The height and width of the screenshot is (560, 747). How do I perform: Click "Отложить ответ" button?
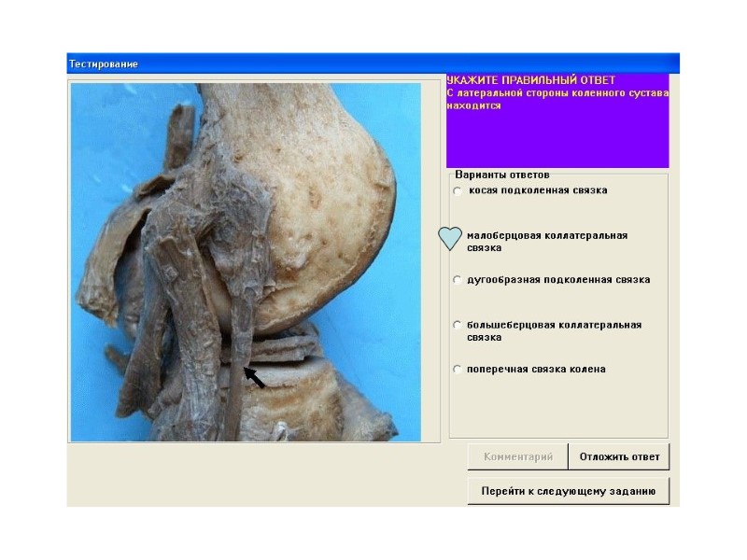(619, 456)
